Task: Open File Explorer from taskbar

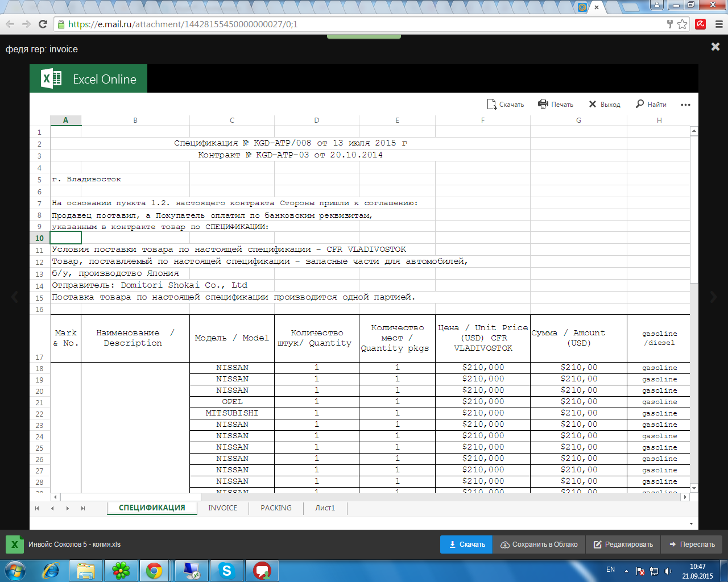Action: [x=86, y=571]
